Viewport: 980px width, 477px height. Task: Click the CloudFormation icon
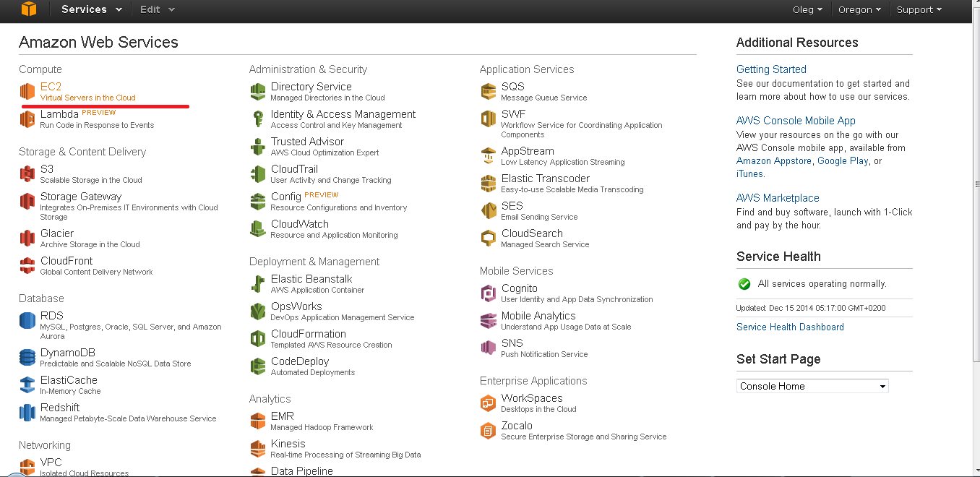tap(257, 339)
